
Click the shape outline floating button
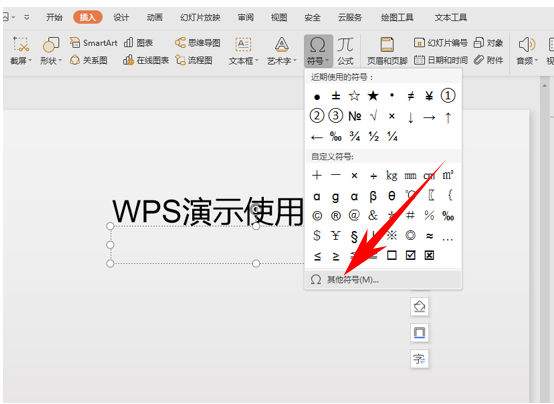419,333
